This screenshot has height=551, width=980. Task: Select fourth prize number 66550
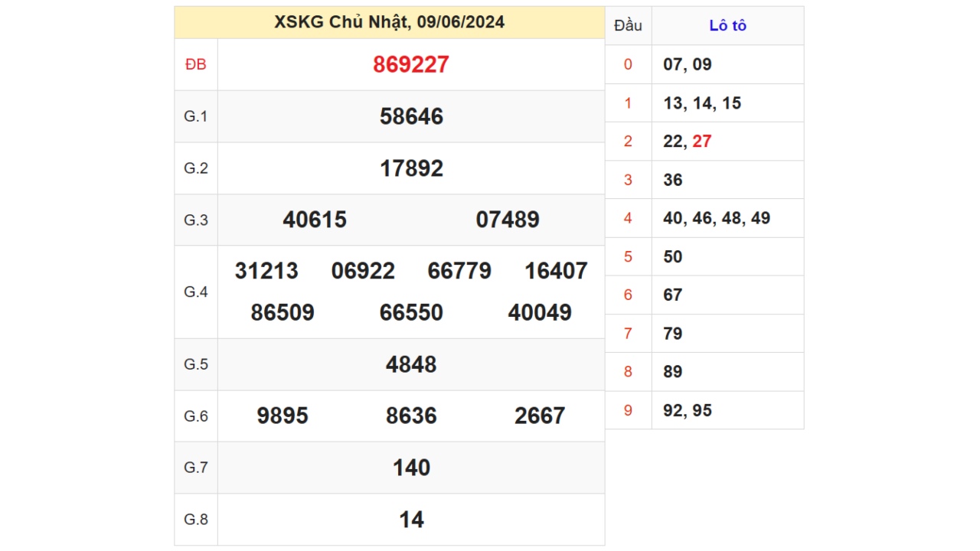[x=411, y=312]
